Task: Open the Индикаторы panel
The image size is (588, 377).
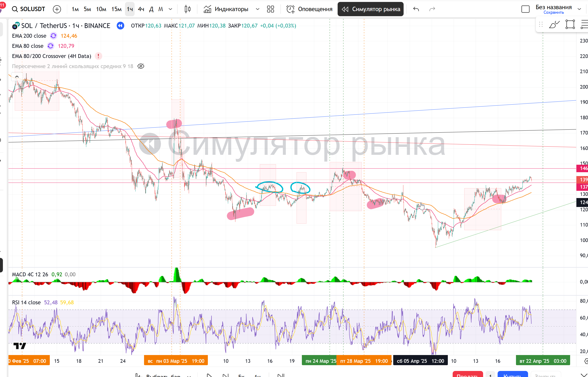Action: coord(226,9)
